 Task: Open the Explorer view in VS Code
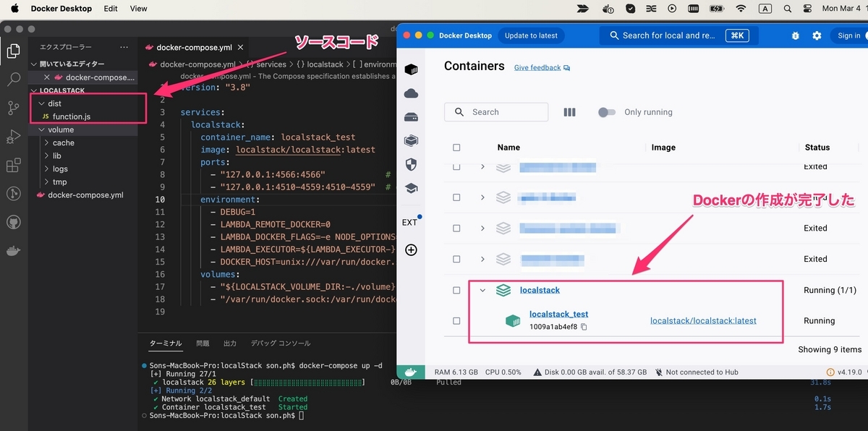13,51
